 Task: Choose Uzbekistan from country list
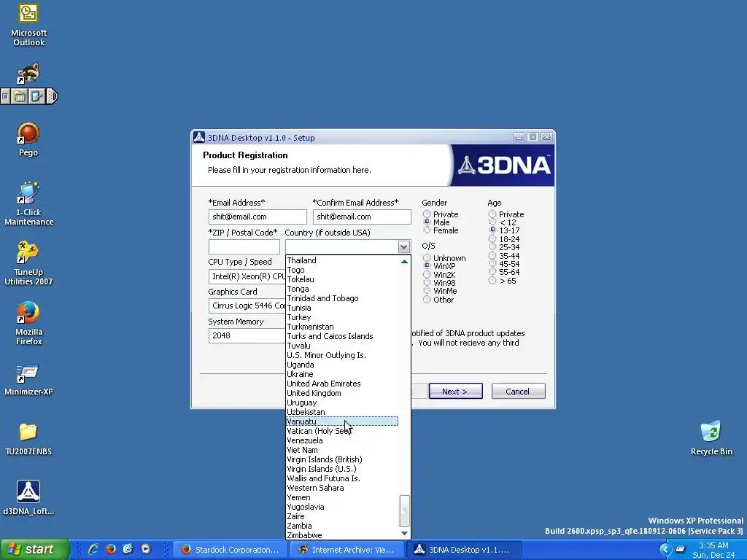coord(342,412)
